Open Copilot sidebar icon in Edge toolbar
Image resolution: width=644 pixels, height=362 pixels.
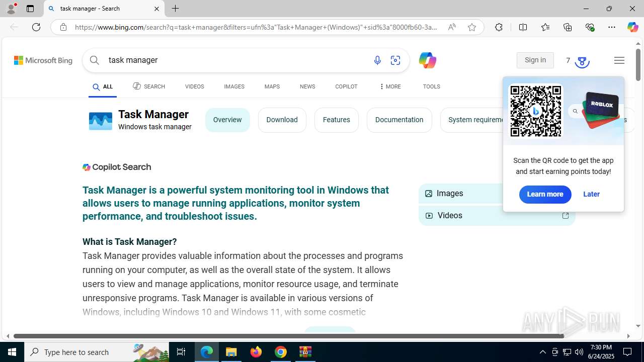(632, 27)
